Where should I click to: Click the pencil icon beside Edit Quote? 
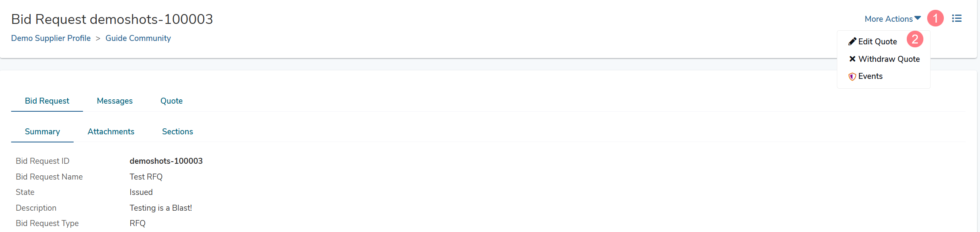click(x=852, y=41)
